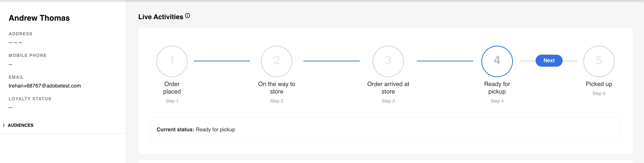Select the step 5 circle
The width and height of the screenshot is (644, 163).
pyautogui.click(x=599, y=61)
